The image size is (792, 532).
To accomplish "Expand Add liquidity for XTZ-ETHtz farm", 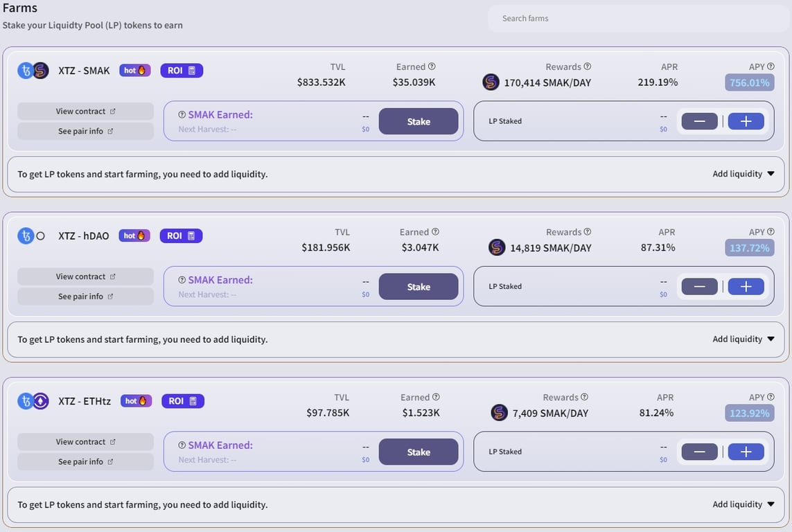I will click(x=743, y=504).
